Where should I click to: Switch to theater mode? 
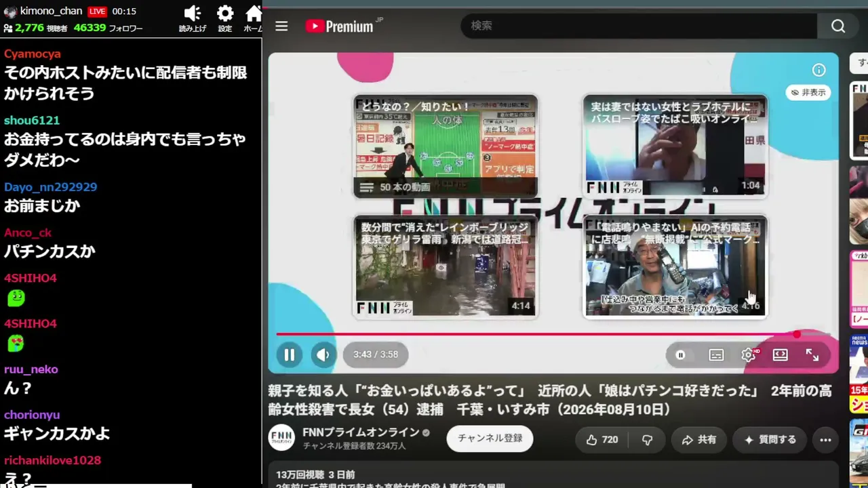781,354
